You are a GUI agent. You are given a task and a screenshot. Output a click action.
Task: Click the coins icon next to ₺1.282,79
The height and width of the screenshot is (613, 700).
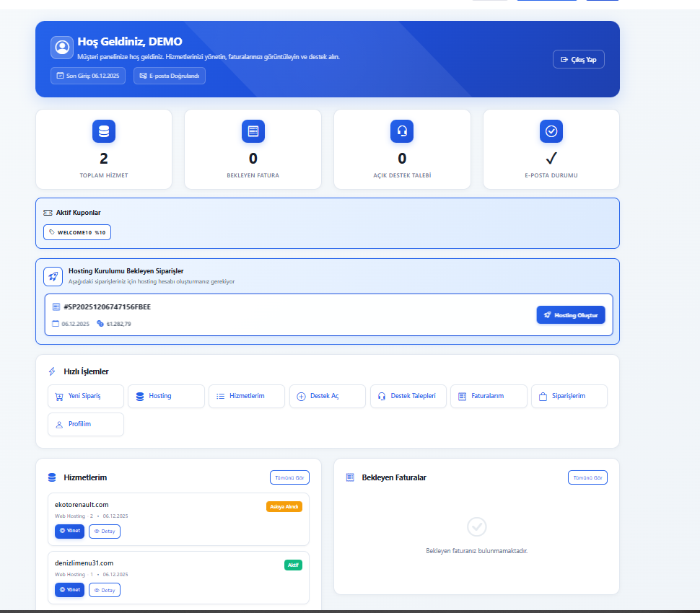coord(100,324)
